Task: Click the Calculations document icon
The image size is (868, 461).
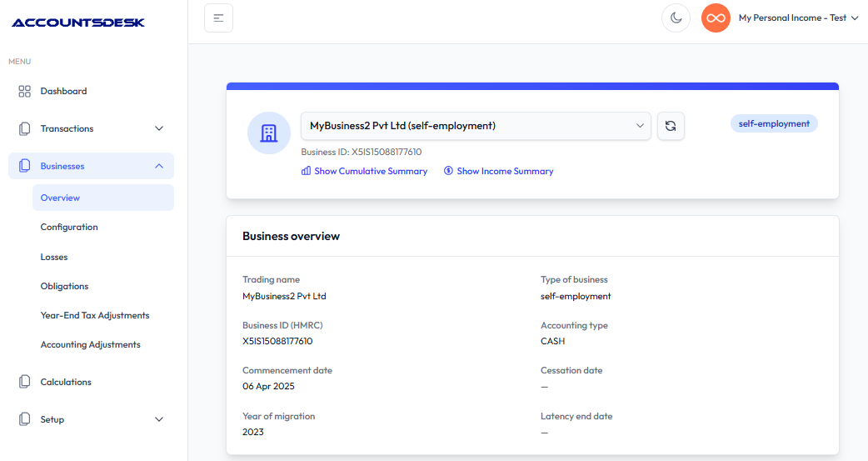Action: click(x=24, y=382)
